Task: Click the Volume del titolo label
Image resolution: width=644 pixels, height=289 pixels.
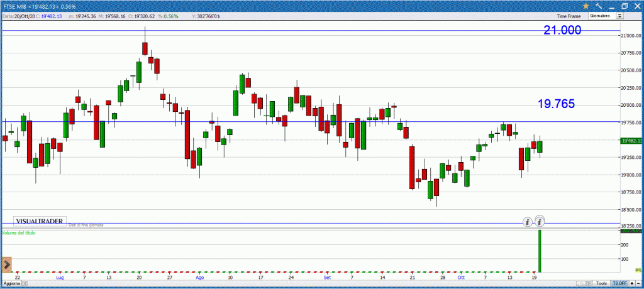Action: point(19,232)
